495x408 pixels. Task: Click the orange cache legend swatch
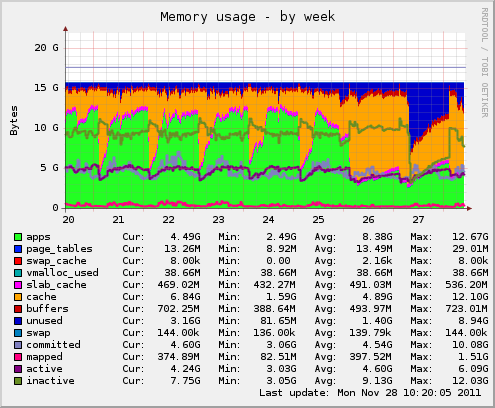(18, 297)
